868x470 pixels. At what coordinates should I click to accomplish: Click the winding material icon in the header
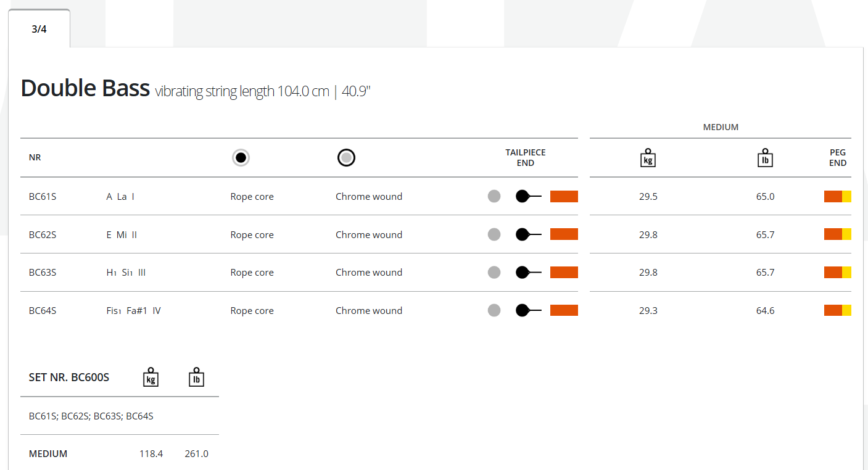click(347, 158)
